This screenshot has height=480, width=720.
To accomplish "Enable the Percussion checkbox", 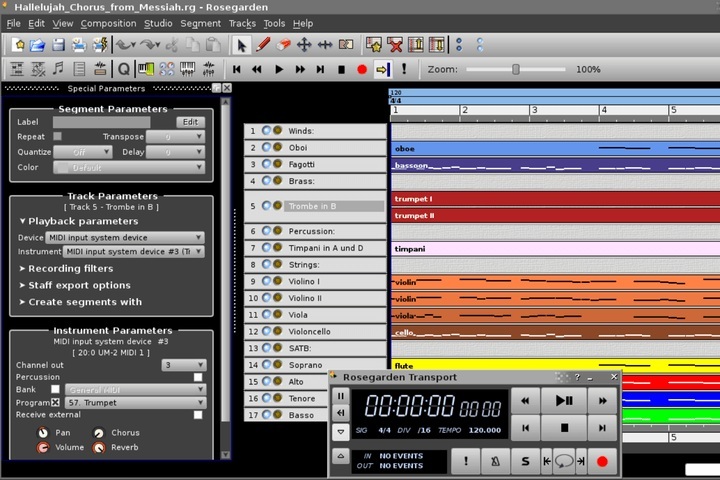I will pyautogui.click(x=198, y=377).
